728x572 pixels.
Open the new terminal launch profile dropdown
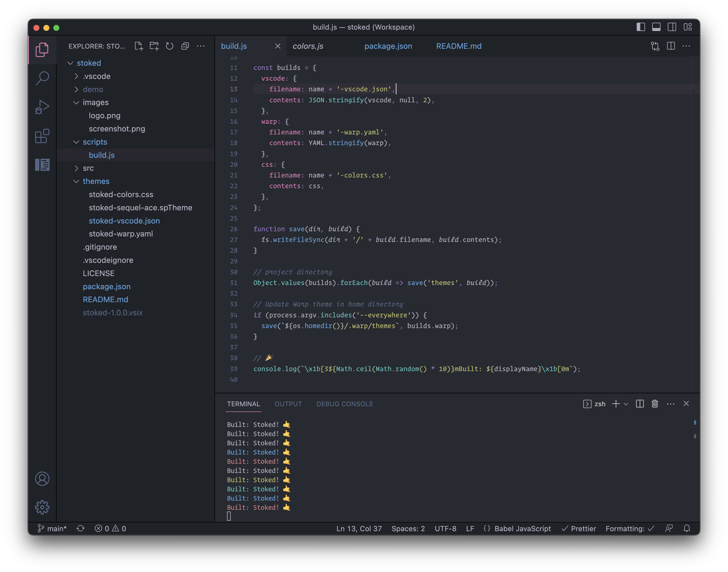626,404
